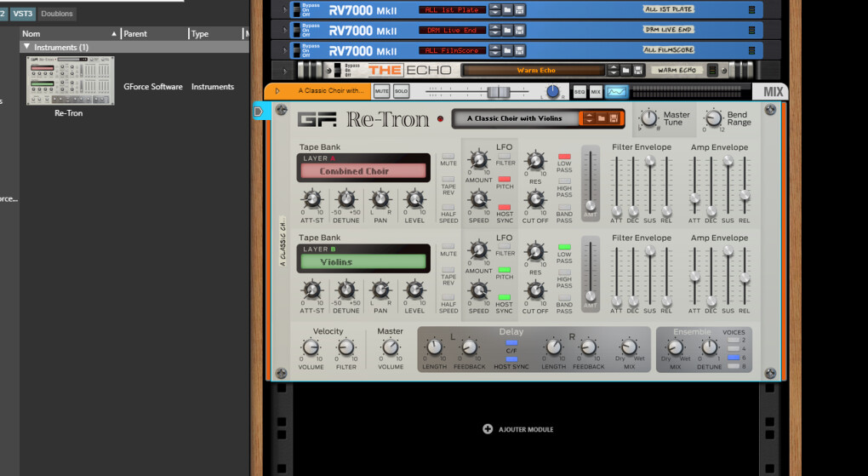Collapse the Instruments (1) group

[x=26, y=47]
